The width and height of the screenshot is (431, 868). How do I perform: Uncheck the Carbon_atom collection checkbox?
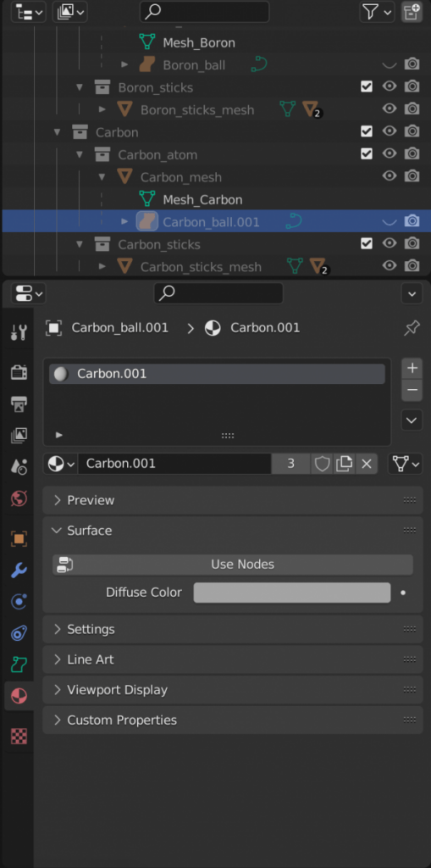367,153
